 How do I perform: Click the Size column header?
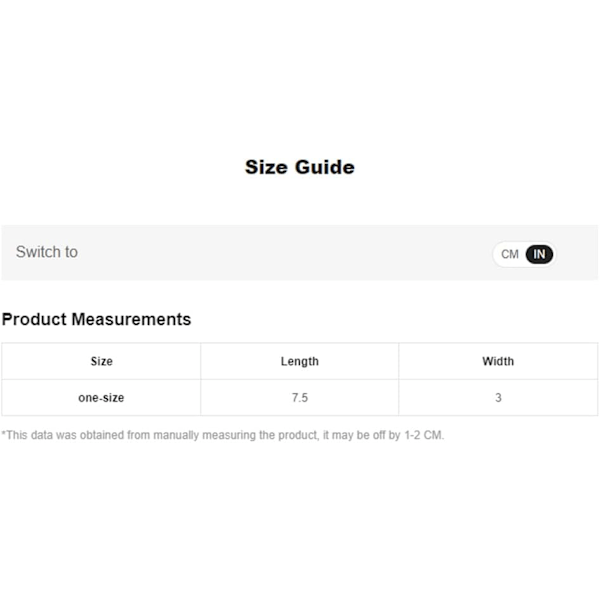[x=101, y=361]
